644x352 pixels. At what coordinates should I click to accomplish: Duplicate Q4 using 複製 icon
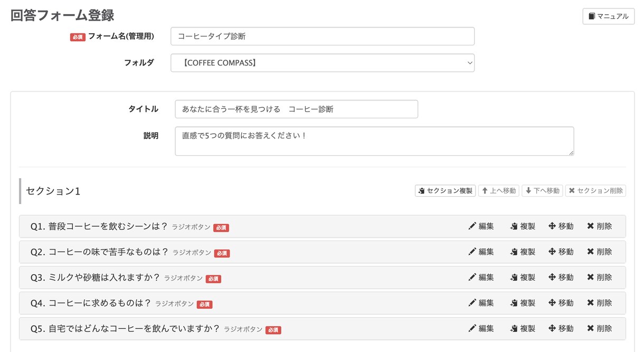(x=523, y=303)
